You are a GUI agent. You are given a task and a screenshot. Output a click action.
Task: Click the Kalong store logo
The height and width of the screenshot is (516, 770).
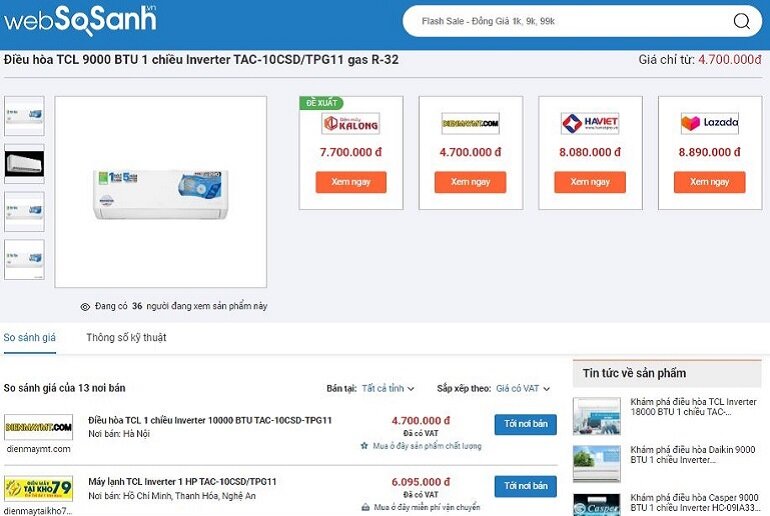[351, 124]
